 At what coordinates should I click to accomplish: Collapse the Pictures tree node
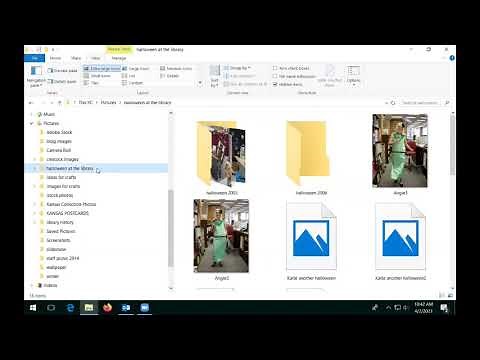pyautogui.click(x=32, y=123)
